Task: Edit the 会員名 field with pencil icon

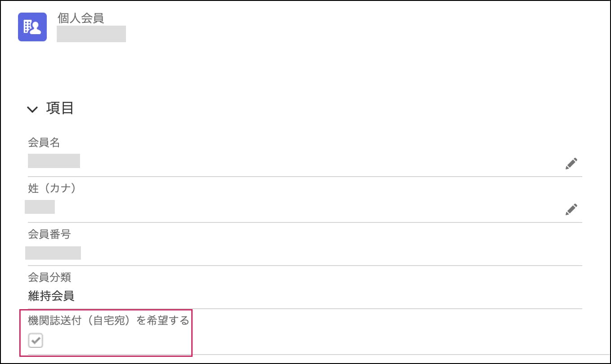Action: tap(571, 164)
